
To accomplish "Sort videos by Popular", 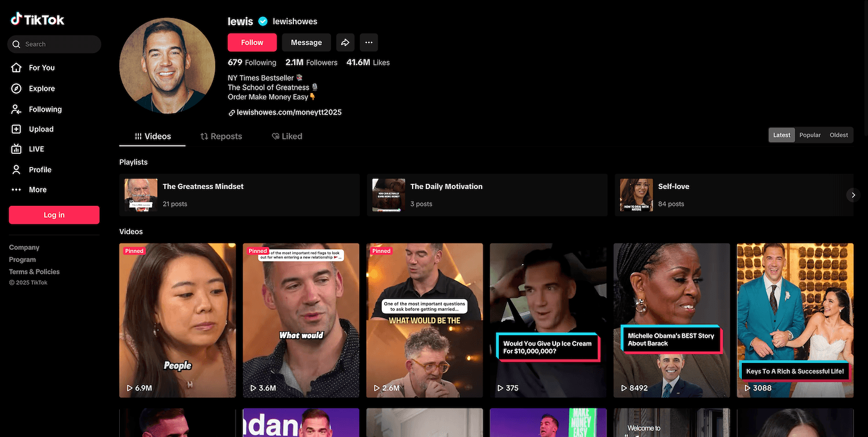I will 810,135.
